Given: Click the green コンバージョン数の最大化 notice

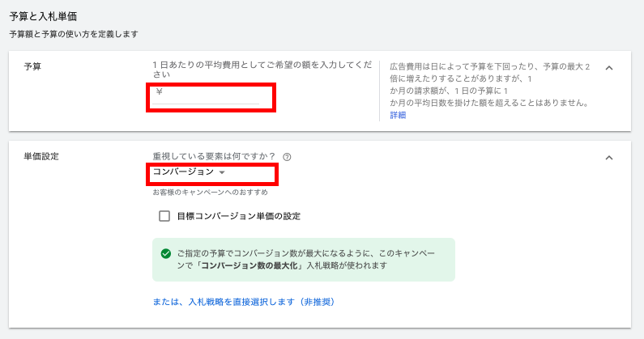Looking at the screenshot, I should coord(304,260).
